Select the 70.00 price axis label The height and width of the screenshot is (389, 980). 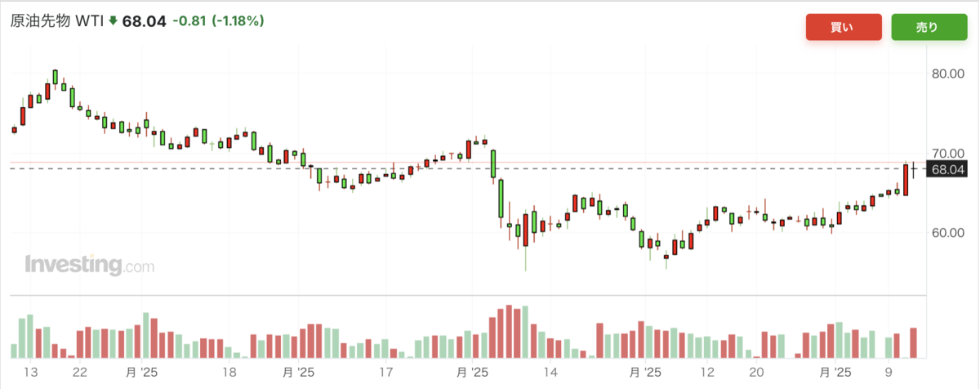tap(949, 153)
